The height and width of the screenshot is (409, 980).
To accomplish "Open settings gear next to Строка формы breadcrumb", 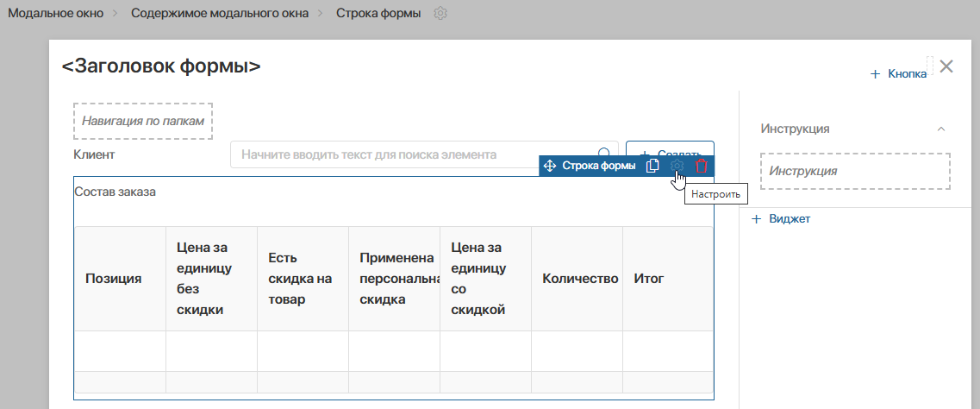I will coord(440,13).
